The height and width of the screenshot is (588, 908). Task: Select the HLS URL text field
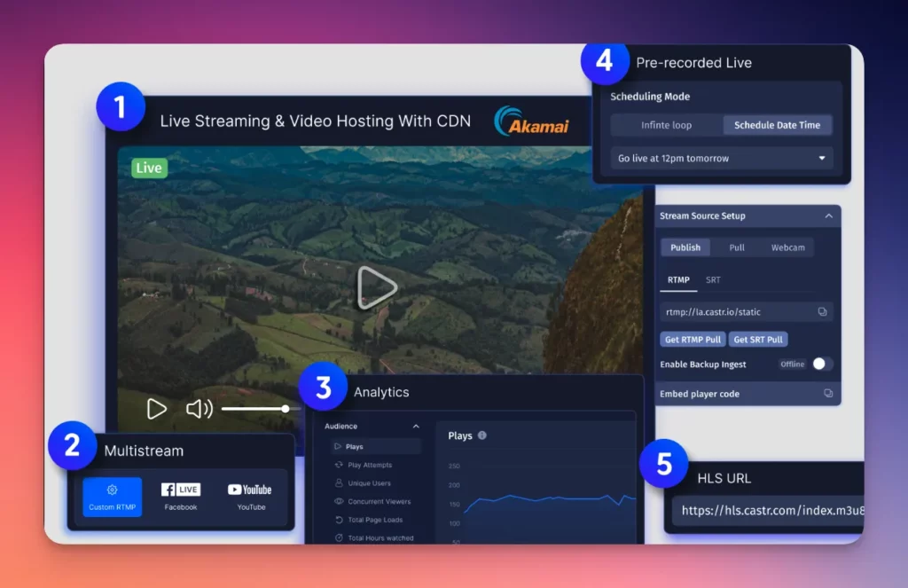[768, 512]
